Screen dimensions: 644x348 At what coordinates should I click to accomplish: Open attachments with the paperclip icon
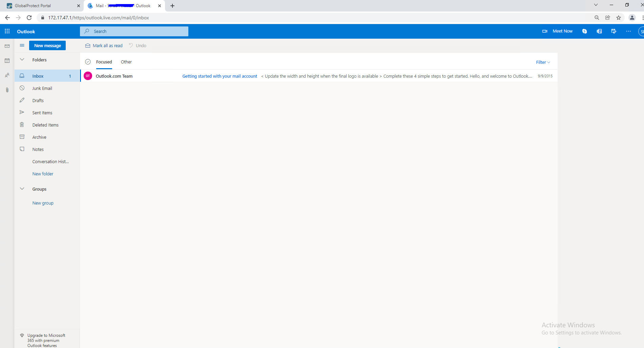tap(7, 90)
